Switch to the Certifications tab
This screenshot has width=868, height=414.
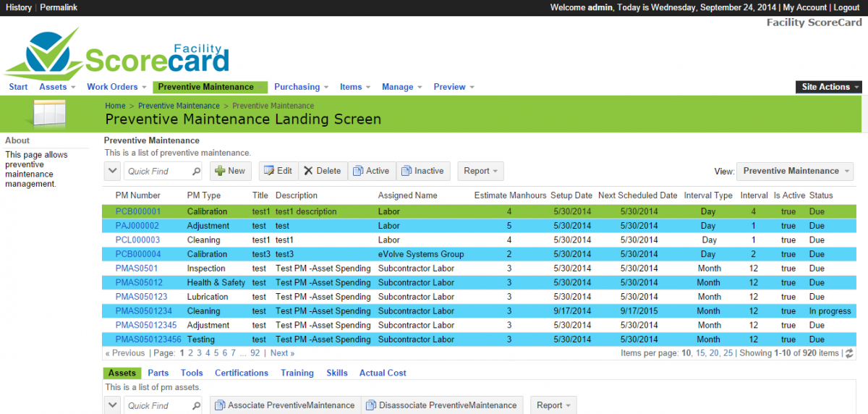tap(242, 373)
